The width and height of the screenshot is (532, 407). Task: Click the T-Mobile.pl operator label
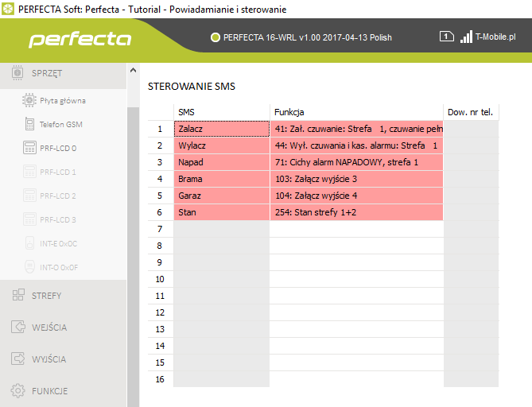(495, 37)
